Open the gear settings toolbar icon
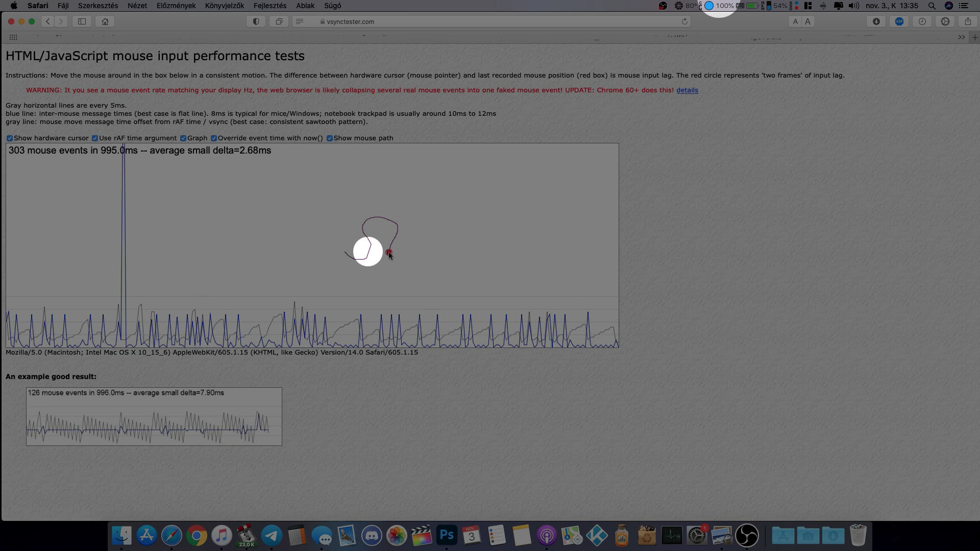Screen dimensions: 980x551 (x=945, y=21)
